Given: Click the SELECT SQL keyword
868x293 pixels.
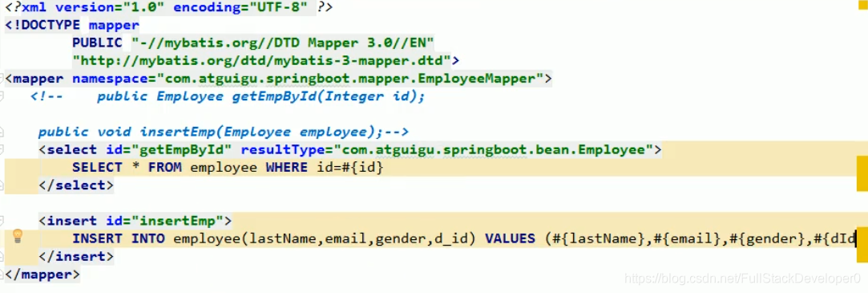Looking at the screenshot, I should click(x=97, y=167).
